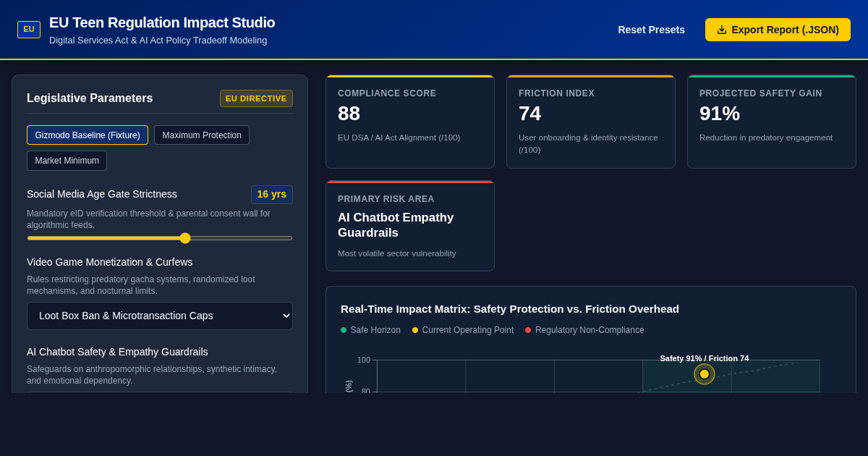
Task: Select the Friction Index card
Action: tap(591, 122)
